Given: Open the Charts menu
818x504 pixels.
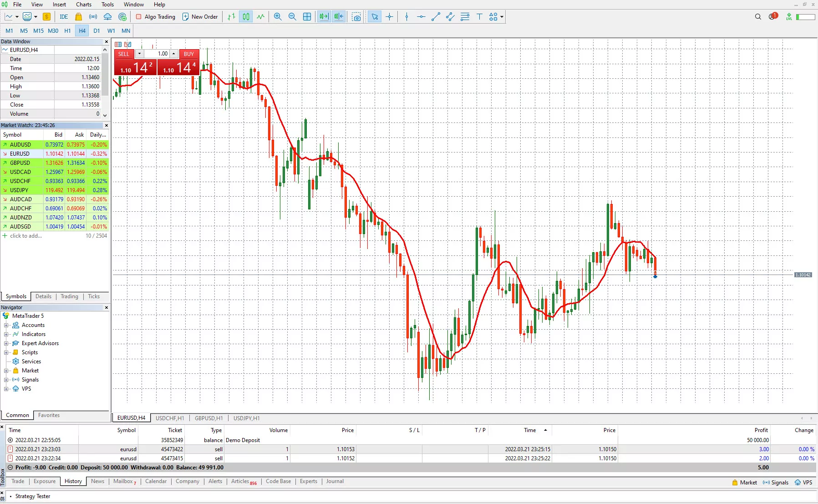Looking at the screenshot, I should point(84,5).
